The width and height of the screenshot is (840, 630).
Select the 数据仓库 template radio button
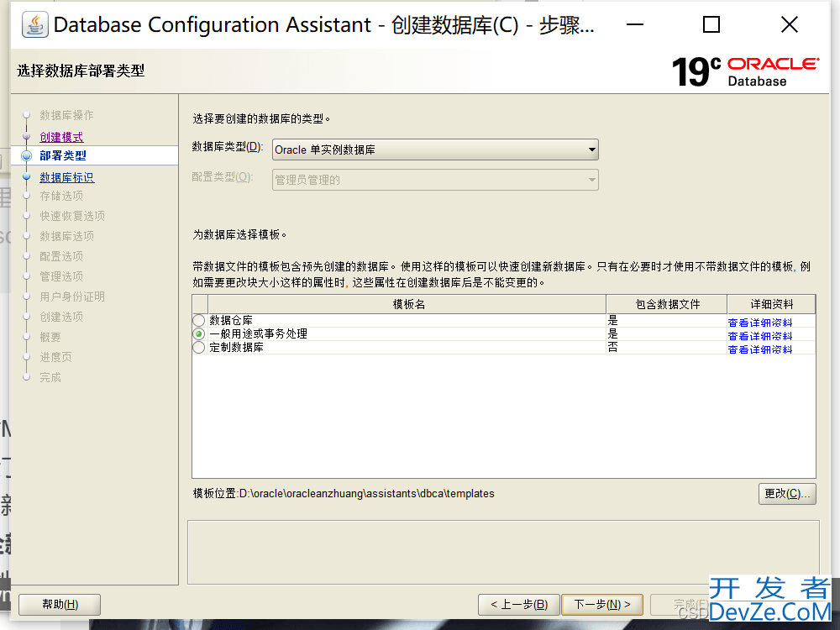199,320
